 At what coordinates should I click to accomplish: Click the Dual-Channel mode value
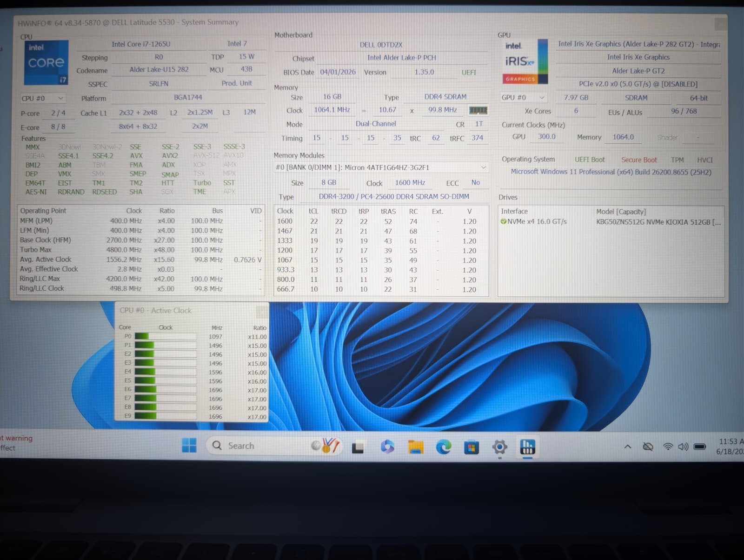(376, 124)
